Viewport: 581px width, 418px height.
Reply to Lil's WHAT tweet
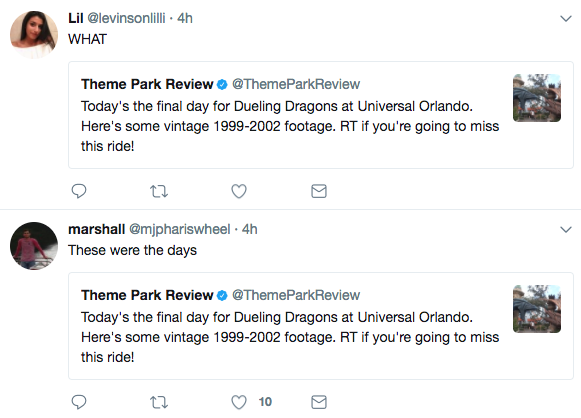click(79, 191)
